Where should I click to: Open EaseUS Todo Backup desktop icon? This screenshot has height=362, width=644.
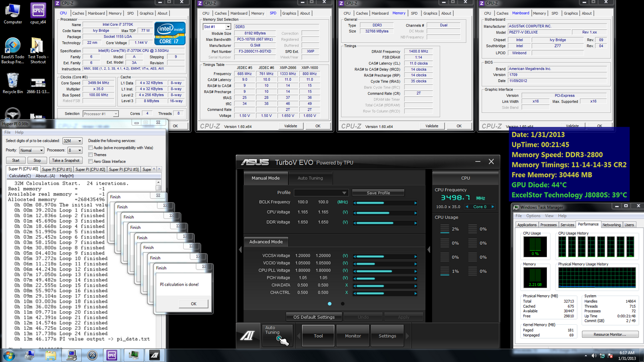12,50
